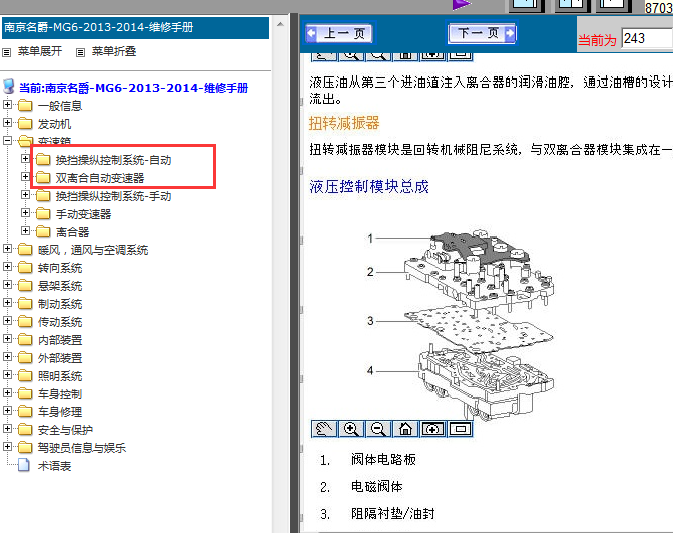673x533 pixels.
Task: Open root link 当前:南京名爵-MG6-2013-2014-维修手册
Action: click(x=133, y=88)
